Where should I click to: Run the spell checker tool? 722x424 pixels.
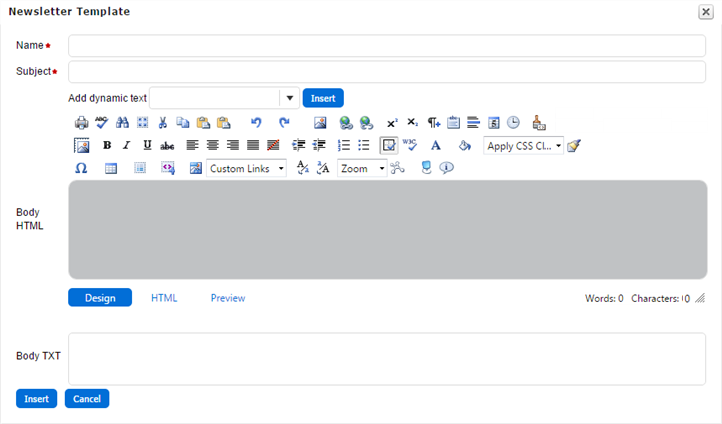(101, 122)
